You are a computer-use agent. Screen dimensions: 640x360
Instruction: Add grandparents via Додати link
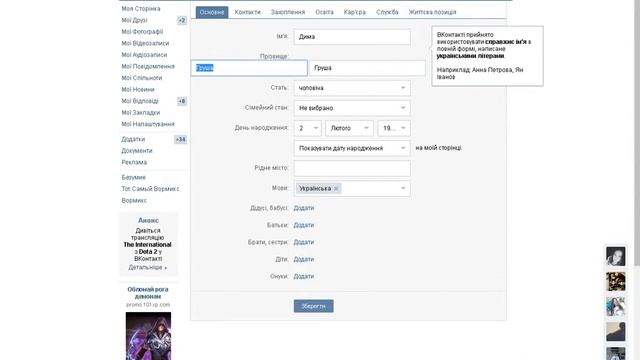(x=304, y=208)
